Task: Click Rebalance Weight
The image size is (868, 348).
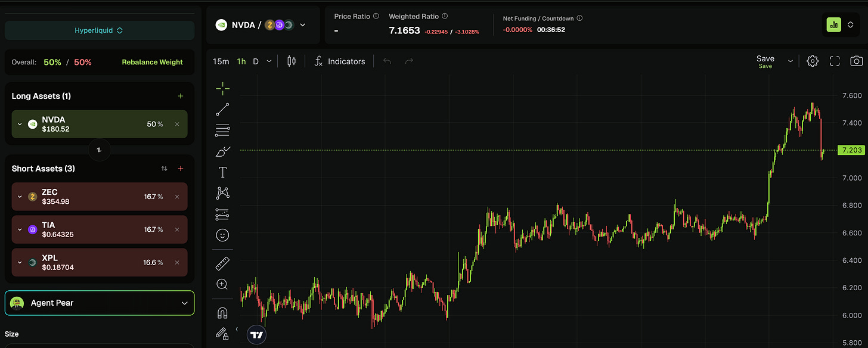Action: (x=152, y=62)
